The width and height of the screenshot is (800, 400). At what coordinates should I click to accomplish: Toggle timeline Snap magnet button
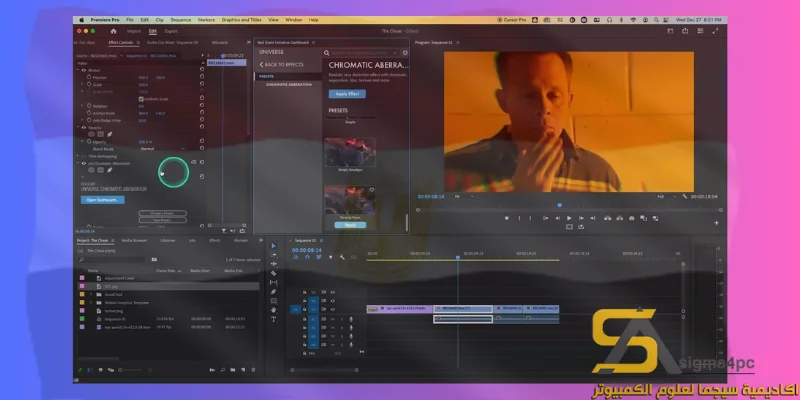click(307, 257)
